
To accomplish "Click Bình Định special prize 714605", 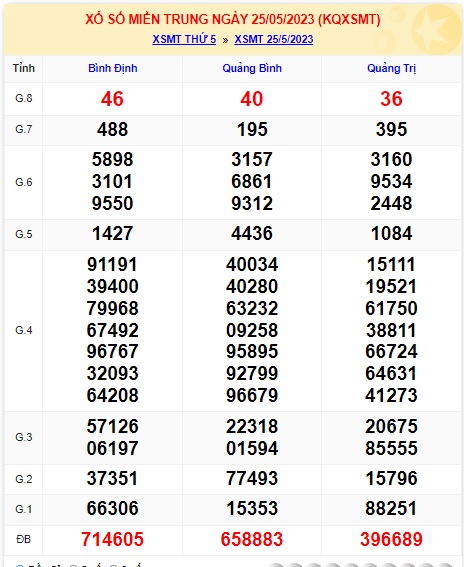I will [x=112, y=539].
